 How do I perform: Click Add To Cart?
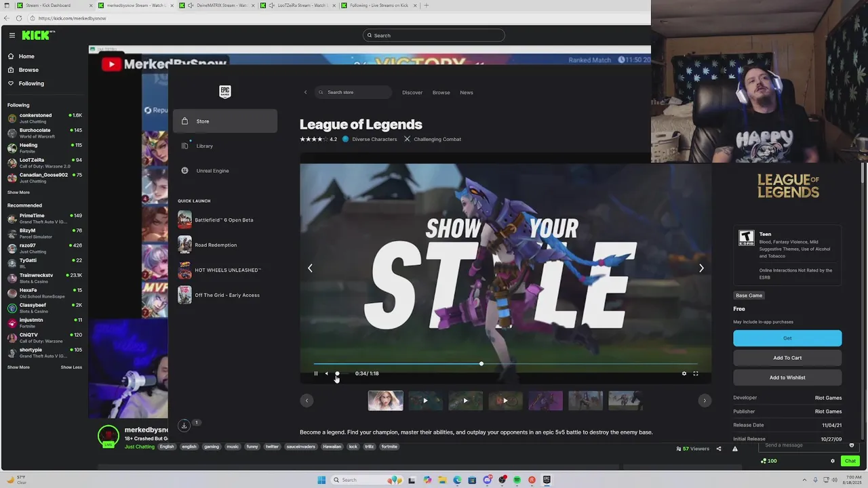click(787, 358)
